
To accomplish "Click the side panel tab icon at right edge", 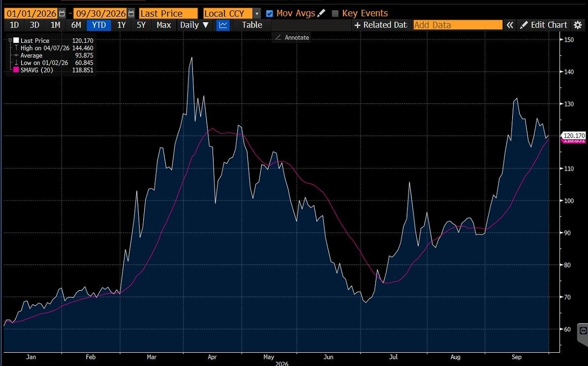I will coord(583,331).
